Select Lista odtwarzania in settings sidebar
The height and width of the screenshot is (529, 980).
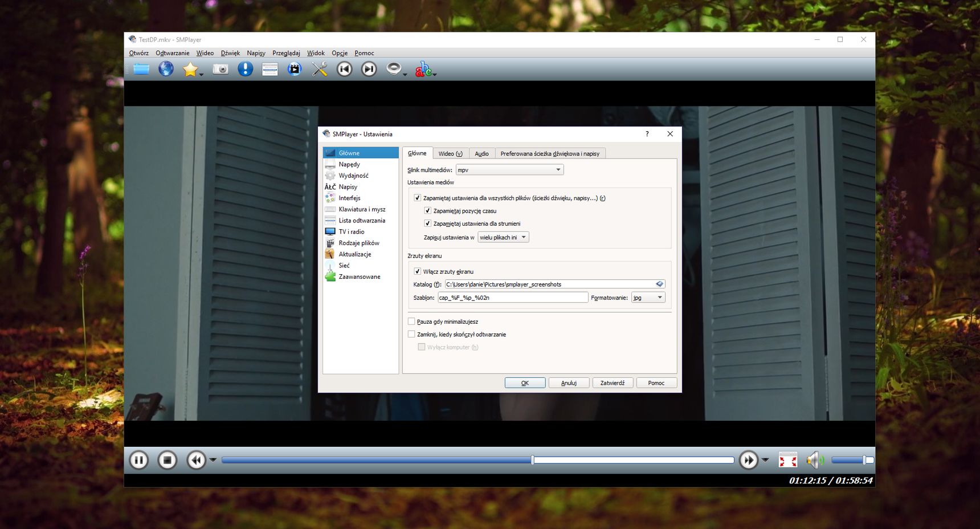pos(361,221)
